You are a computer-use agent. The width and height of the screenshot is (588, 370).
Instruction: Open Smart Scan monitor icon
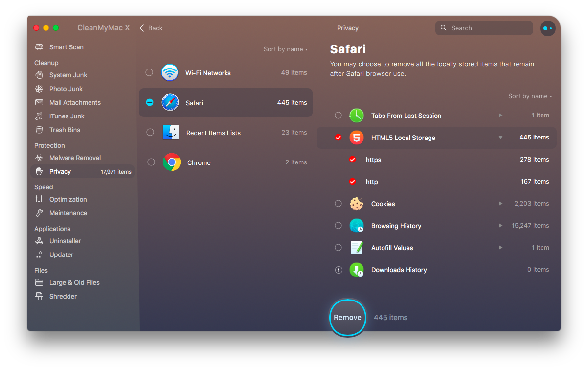(39, 47)
